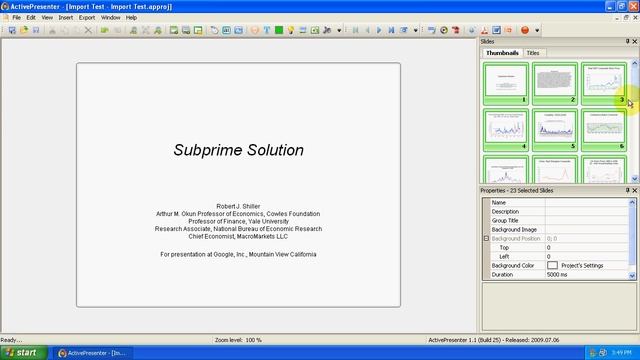Click the blue document export icon
640x360 pixels.
click(496, 30)
